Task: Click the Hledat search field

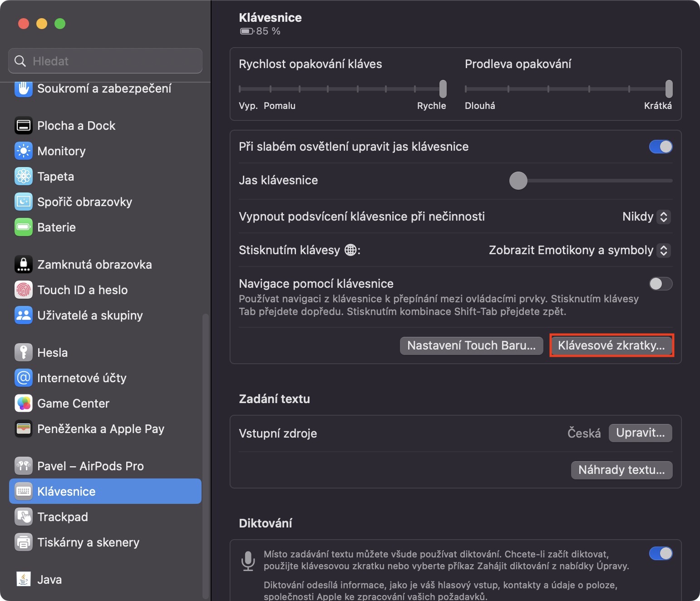Action: pos(105,61)
